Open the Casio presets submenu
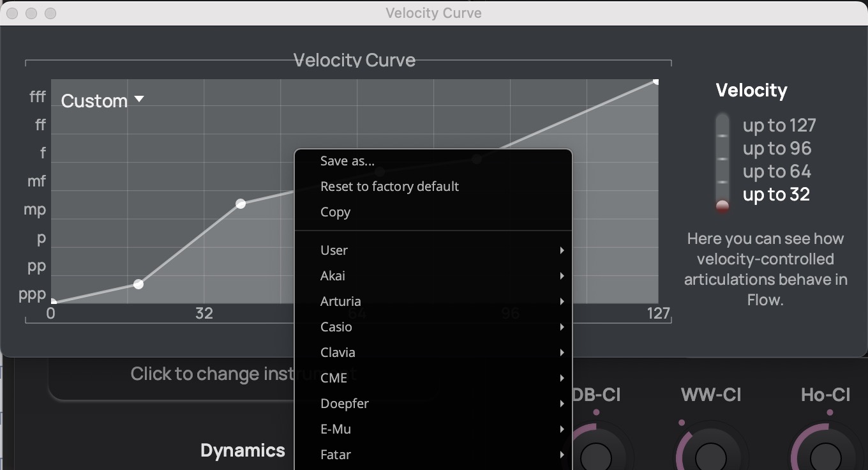This screenshot has width=868, height=470. pos(433,327)
